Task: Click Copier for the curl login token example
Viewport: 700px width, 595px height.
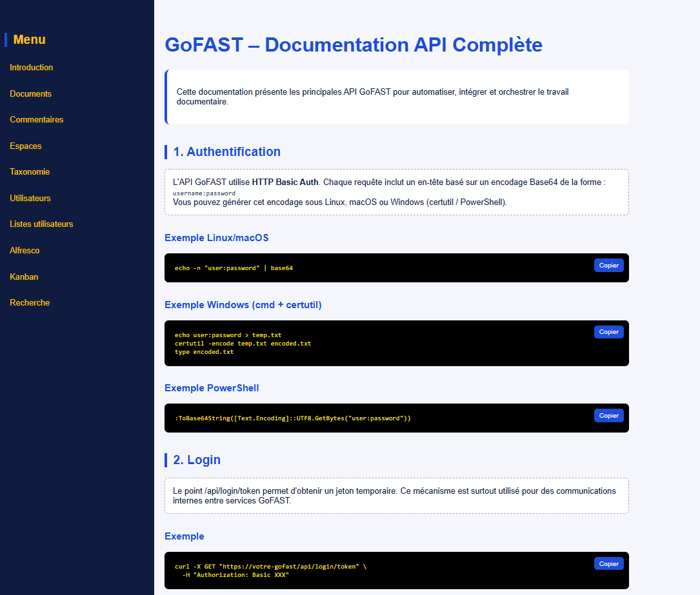Action: pyautogui.click(x=608, y=563)
